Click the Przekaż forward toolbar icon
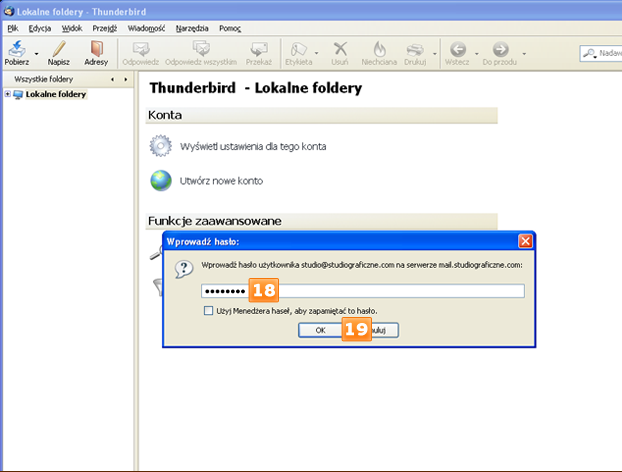Viewport: 622px width, 472px height. point(259,49)
